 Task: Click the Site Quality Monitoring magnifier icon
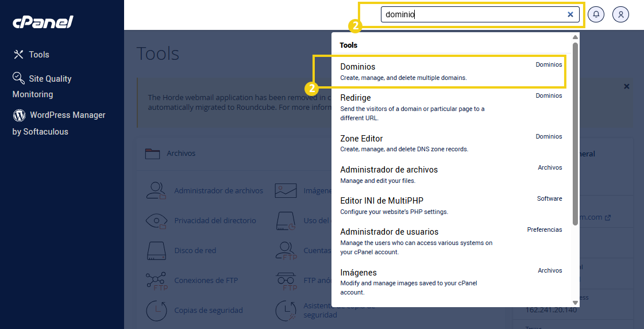[18, 78]
